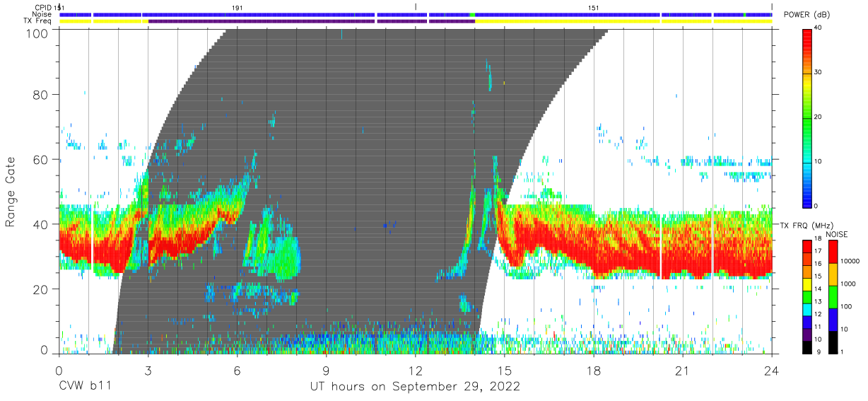Screen dimensions: 868x401
Task: Click the 'POWER (dB)' colorbar title
Action: 807,15
